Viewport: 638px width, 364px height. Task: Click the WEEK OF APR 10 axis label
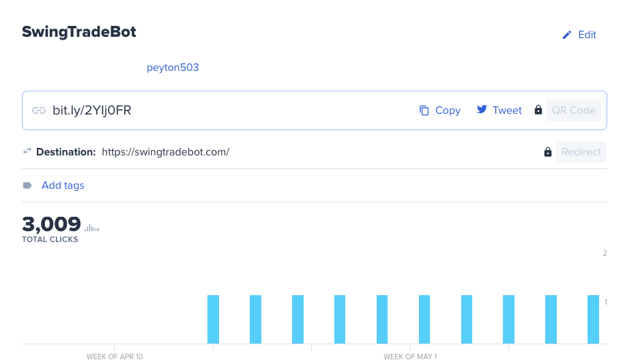tap(115, 357)
